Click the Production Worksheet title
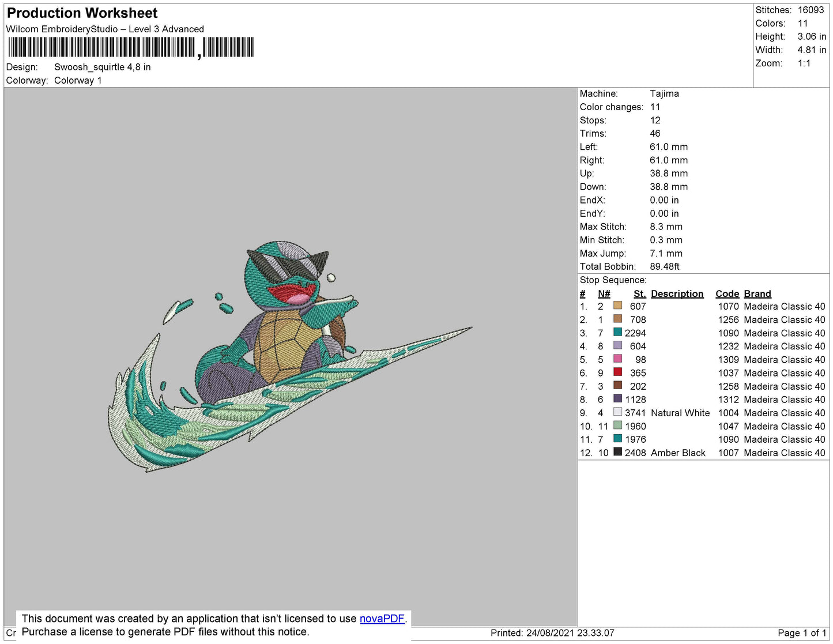The height and width of the screenshot is (644, 833). tap(82, 13)
